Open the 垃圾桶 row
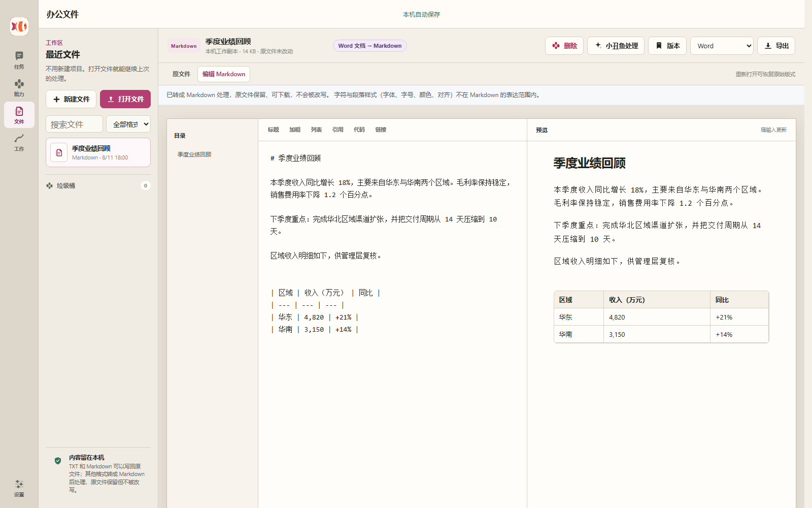 pyautogui.click(x=98, y=186)
